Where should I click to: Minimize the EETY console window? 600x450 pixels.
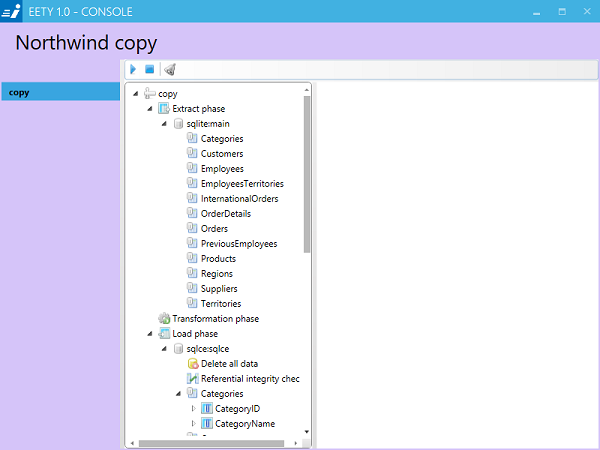536,12
